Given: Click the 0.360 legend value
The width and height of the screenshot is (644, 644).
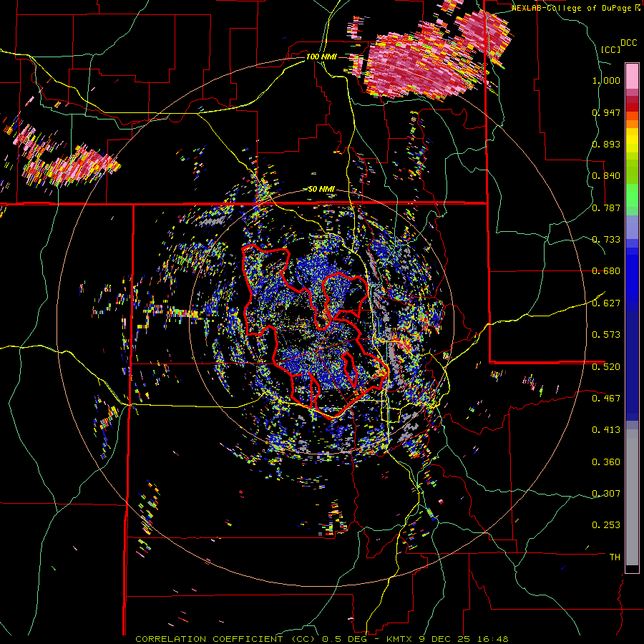Looking at the screenshot, I should pos(606,462).
